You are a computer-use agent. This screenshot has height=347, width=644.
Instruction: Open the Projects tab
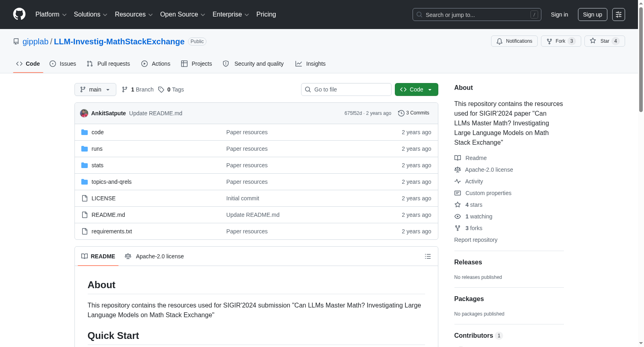point(196,64)
